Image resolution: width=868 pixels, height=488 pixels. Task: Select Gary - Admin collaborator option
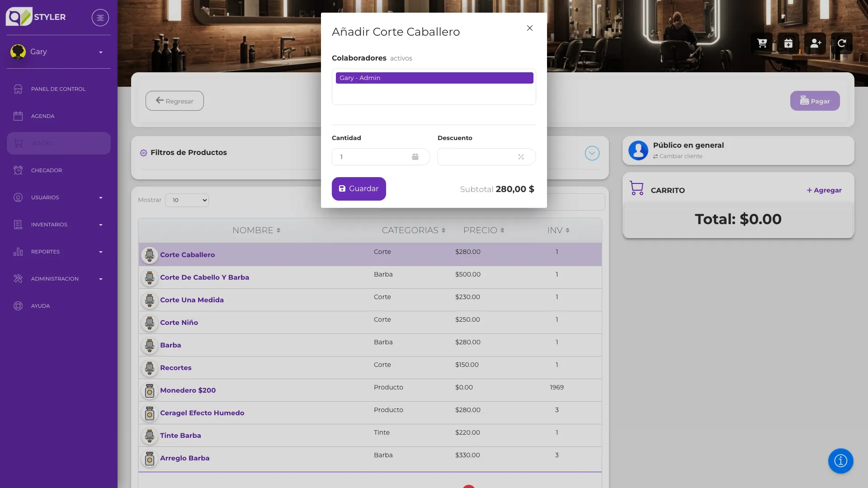pyautogui.click(x=434, y=78)
